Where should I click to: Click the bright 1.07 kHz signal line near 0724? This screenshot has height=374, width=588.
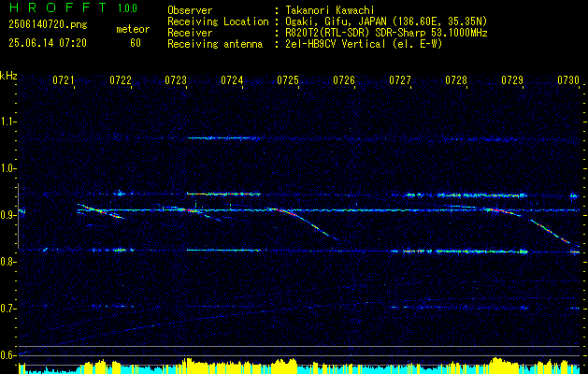[x=223, y=138]
